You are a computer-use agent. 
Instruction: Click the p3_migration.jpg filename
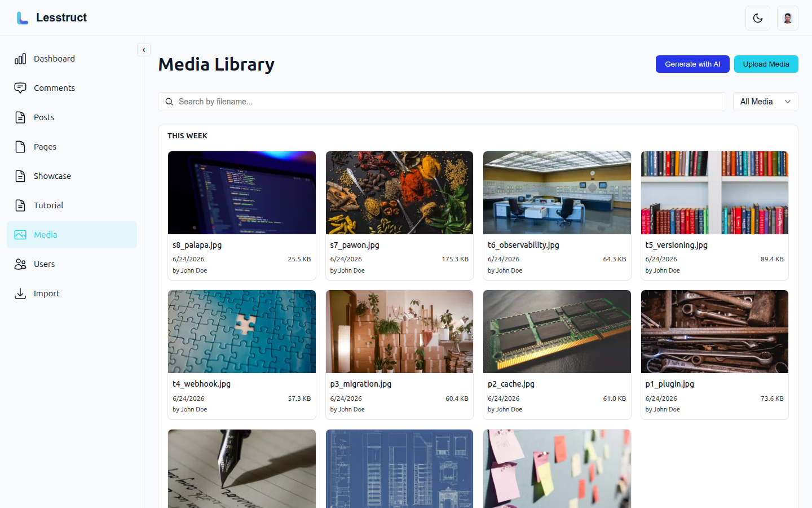(361, 384)
